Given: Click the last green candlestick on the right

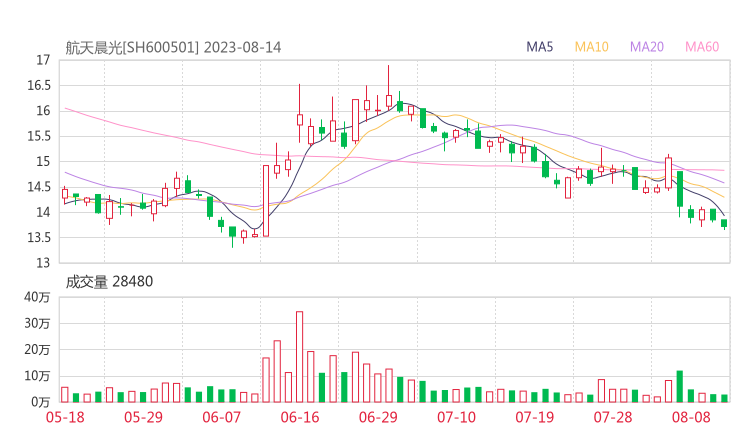Looking at the screenshot, I should click(724, 224).
